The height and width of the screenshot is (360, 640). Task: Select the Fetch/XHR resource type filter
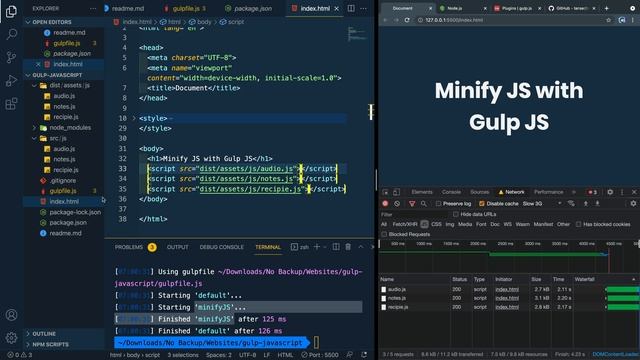[405, 224]
